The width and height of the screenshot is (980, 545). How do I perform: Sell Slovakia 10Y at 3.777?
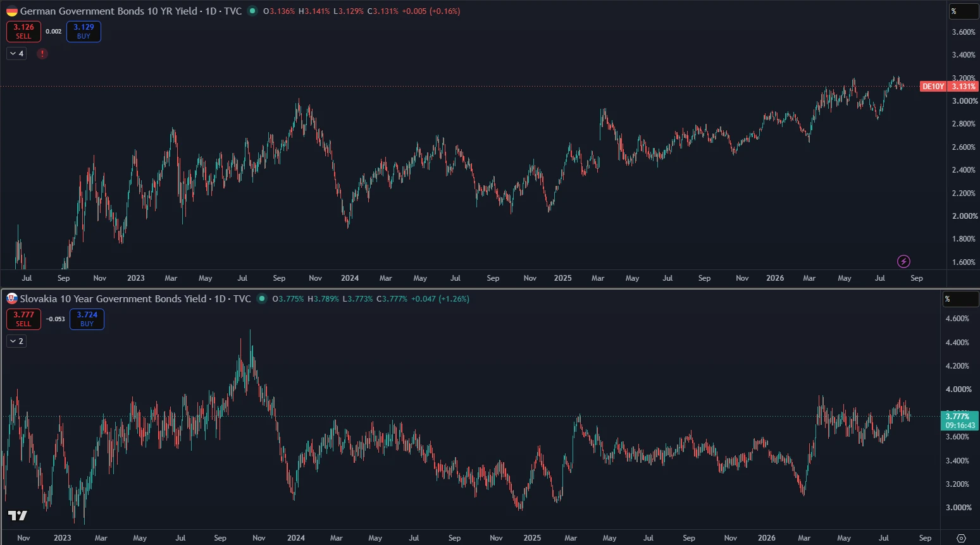pyautogui.click(x=23, y=319)
